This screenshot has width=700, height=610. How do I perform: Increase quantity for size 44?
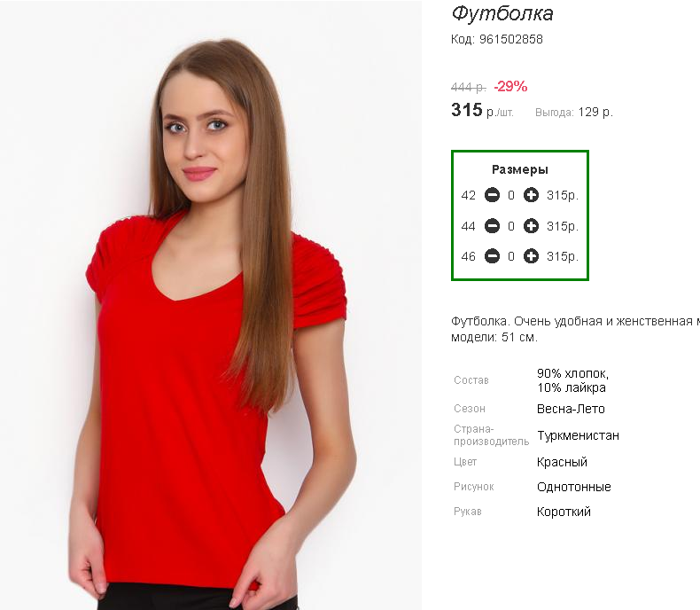pyautogui.click(x=531, y=226)
